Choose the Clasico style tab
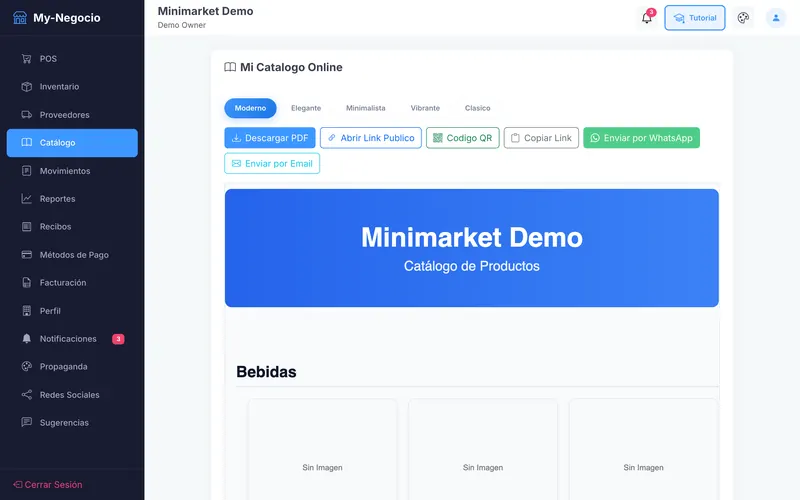800x500 pixels. 478,108
